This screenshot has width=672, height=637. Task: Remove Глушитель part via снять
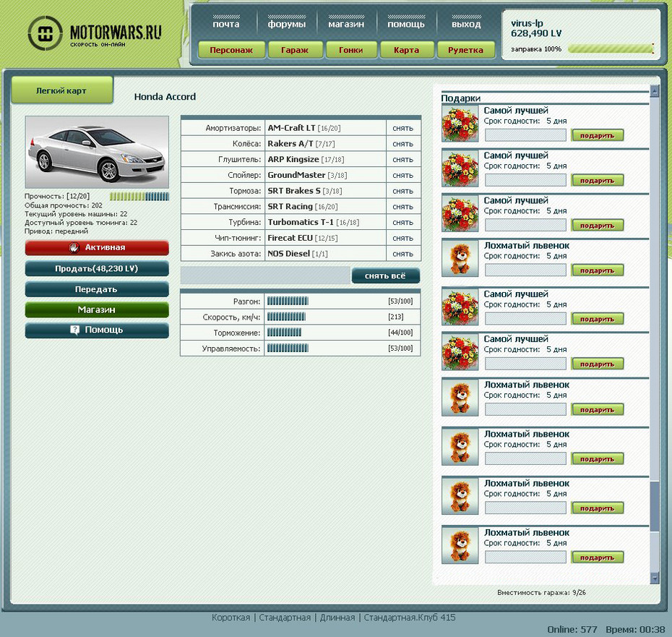pos(403,160)
